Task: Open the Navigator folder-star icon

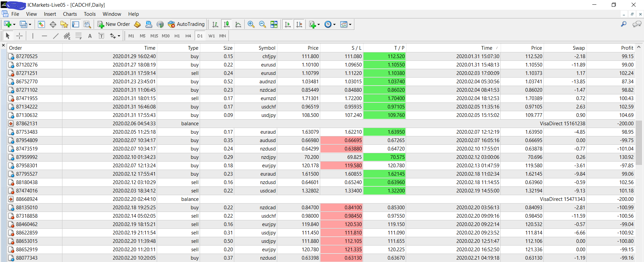Action: point(64,24)
